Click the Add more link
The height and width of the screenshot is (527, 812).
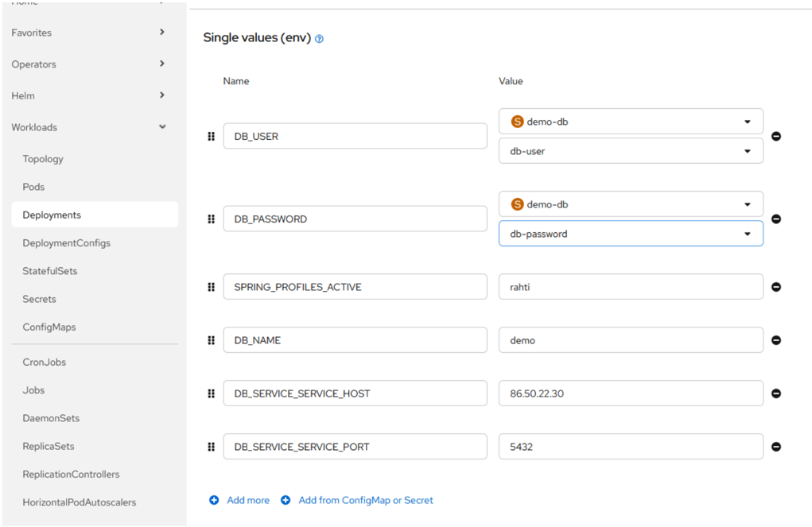(240, 500)
